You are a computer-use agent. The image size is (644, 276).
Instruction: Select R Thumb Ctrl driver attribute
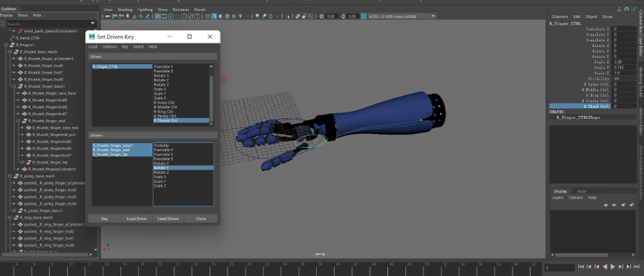181,121
